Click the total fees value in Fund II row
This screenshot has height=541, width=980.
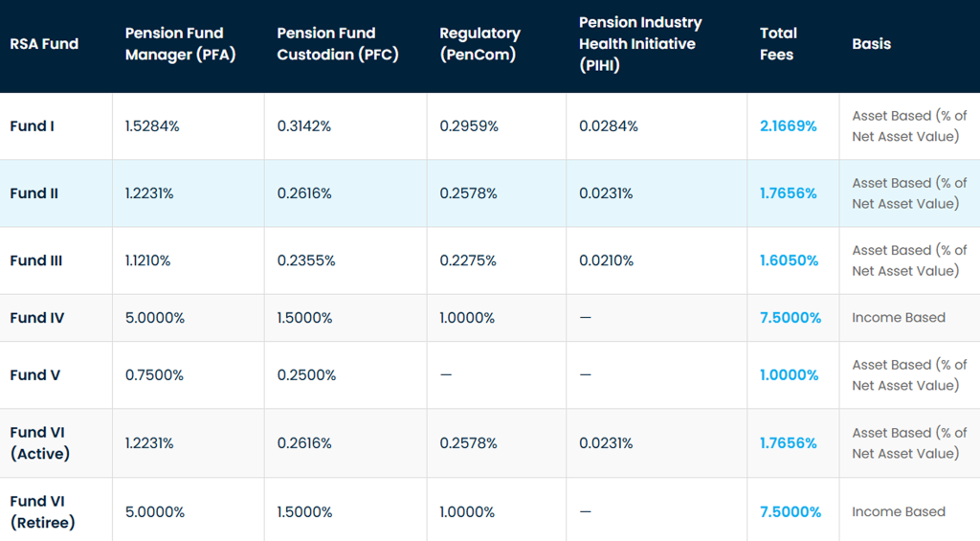coord(789,193)
